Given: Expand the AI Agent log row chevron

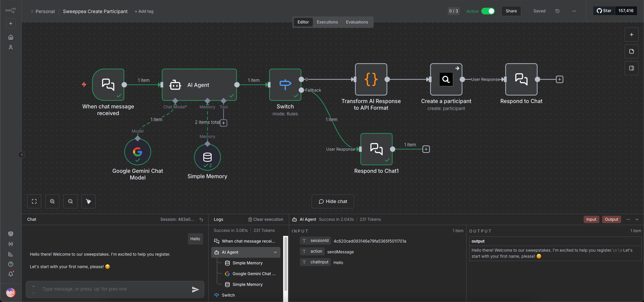Looking at the screenshot, I should [x=275, y=252].
